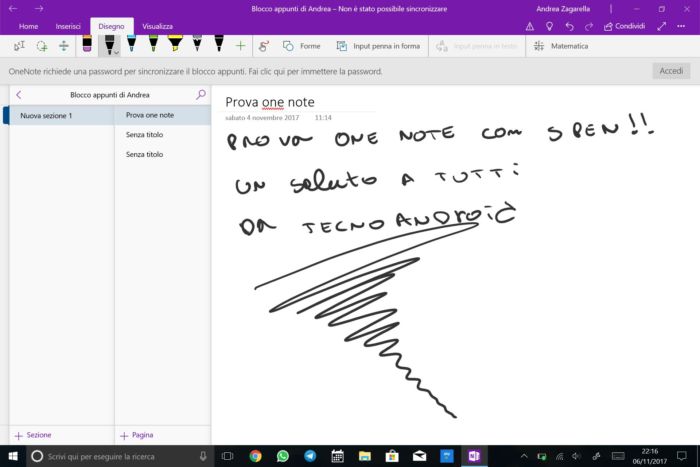Select the green-tipped pen
The width and height of the screenshot is (700, 467).
tap(153, 44)
